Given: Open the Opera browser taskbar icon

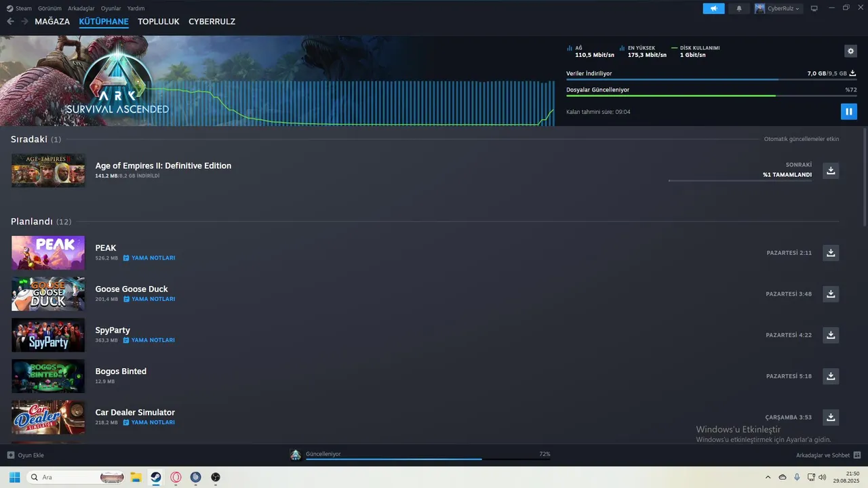Looking at the screenshot, I should [x=176, y=477].
